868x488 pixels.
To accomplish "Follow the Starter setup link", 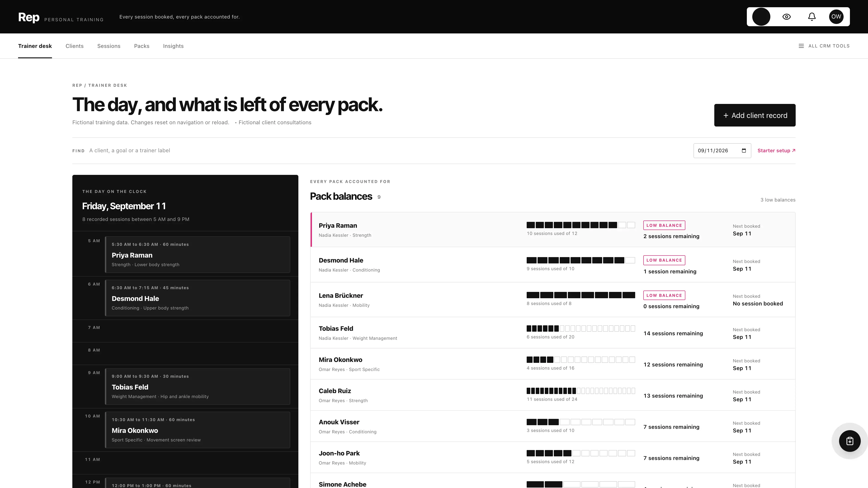I will click(x=776, y=150).
